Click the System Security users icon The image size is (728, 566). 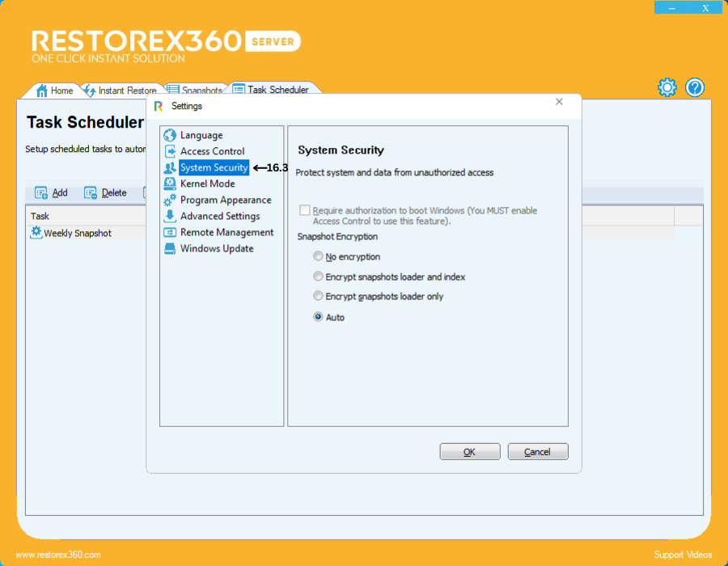pos(170,167)
